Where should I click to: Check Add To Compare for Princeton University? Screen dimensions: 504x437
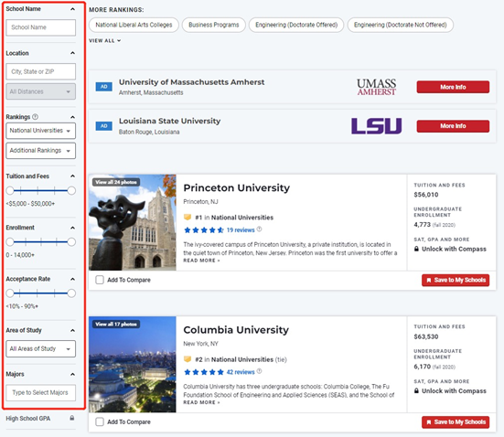100,280
